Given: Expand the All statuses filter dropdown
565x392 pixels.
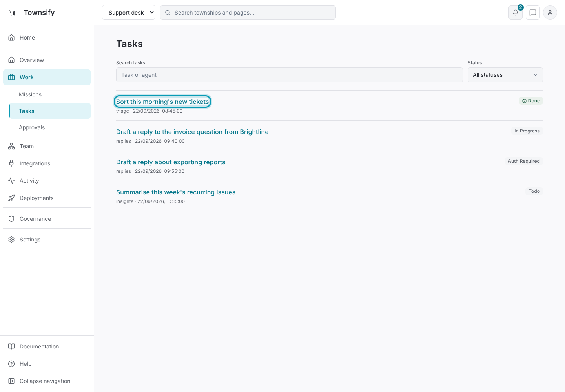Looking at the screenshot, I should 505,75.
